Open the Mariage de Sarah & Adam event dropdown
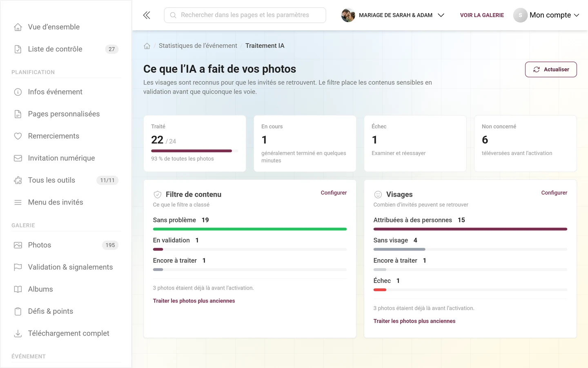This screenshot has height=368, width=588. pyautogui.click(x=393, y=15)
